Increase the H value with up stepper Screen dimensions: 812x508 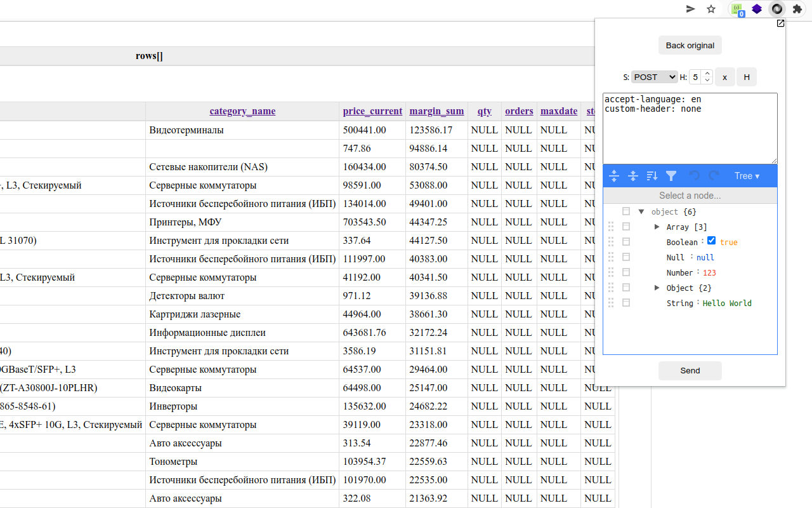[x=707, y=74]
